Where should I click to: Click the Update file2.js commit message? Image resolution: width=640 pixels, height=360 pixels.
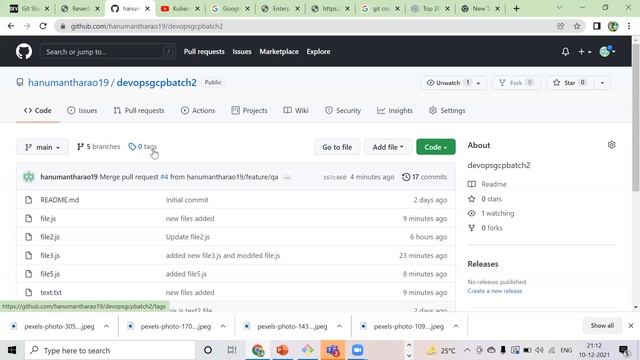(x=188, y=237)
